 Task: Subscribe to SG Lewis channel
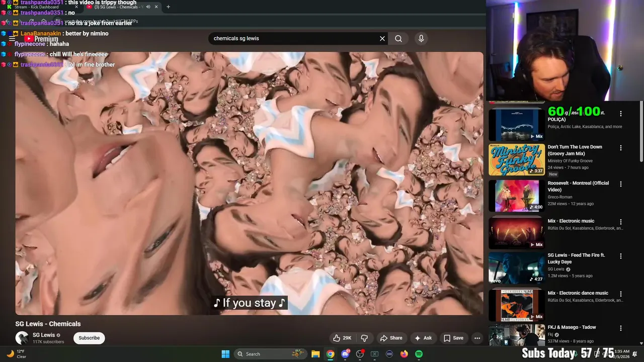[89, 338]
